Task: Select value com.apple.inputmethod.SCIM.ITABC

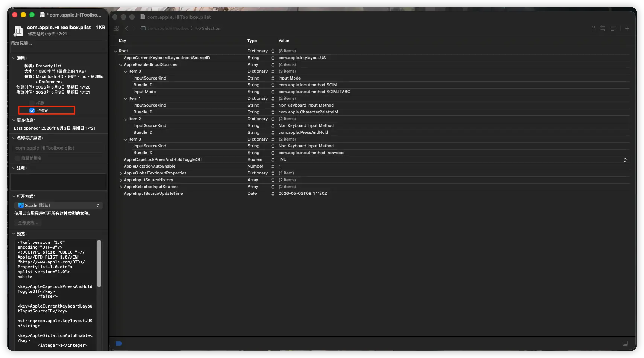Action: (314, 92)
